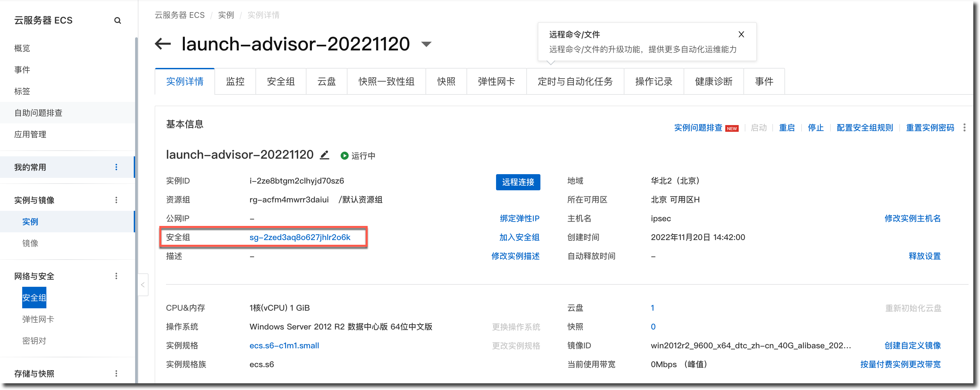Open security group sg-2zed3aq8o627jhlr2o6k link
Image resolution: width=980 pixels, height=390 pixels.
coord(300,237)
